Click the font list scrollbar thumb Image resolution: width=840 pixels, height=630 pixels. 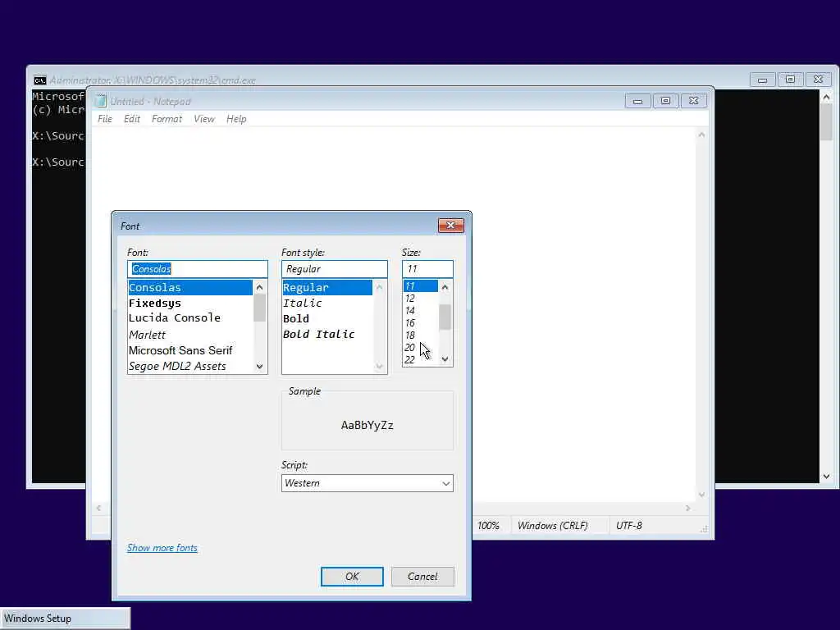click(x=260, y=308)
